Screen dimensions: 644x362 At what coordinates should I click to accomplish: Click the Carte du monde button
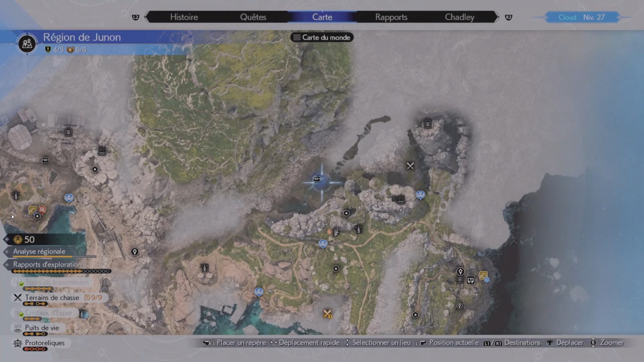322,37
